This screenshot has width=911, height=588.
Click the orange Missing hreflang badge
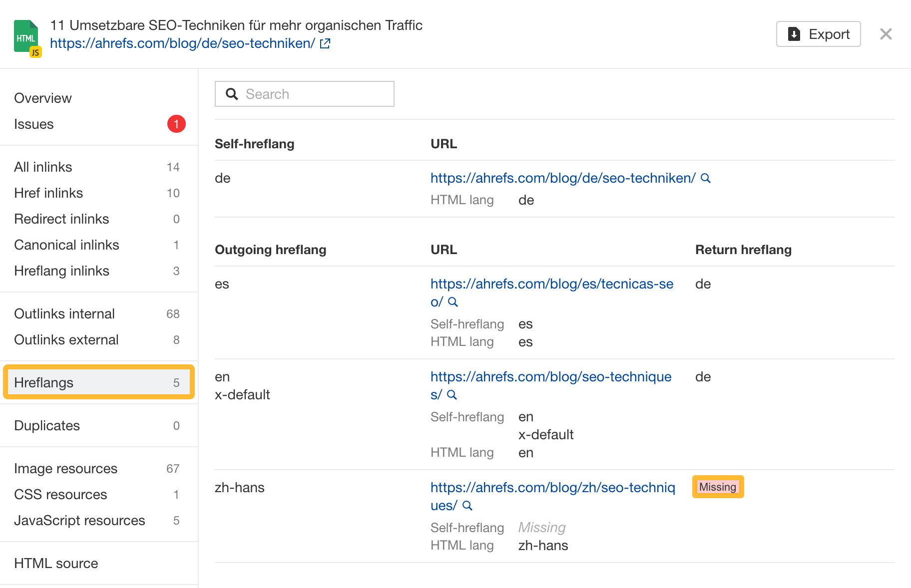pos(718,487)
